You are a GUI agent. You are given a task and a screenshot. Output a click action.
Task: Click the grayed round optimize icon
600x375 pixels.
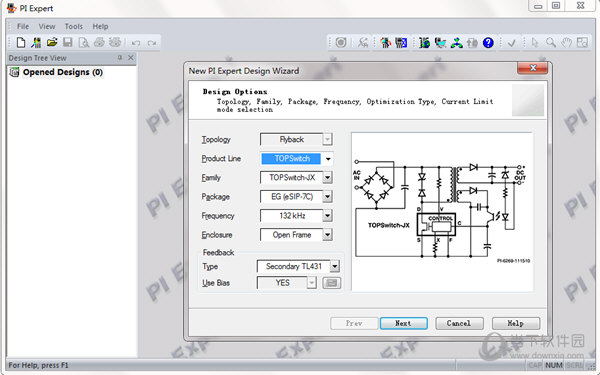(341, 42)
